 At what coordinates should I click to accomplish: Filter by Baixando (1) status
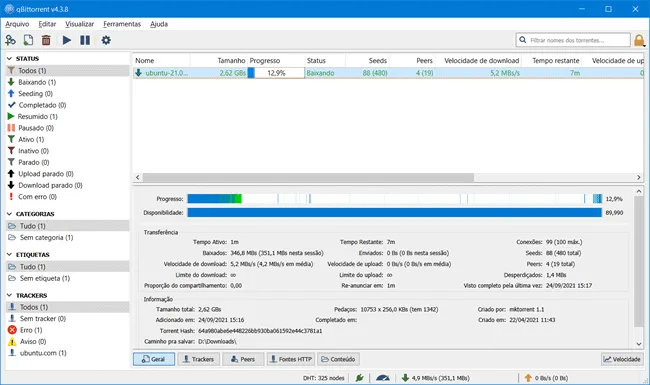tap(68, 82)
